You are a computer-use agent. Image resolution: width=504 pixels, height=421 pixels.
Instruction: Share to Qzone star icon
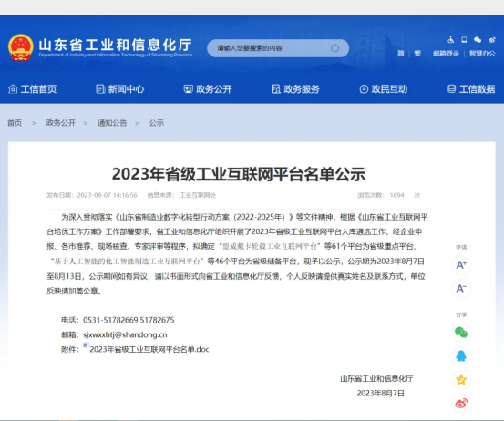pos(461,380)
